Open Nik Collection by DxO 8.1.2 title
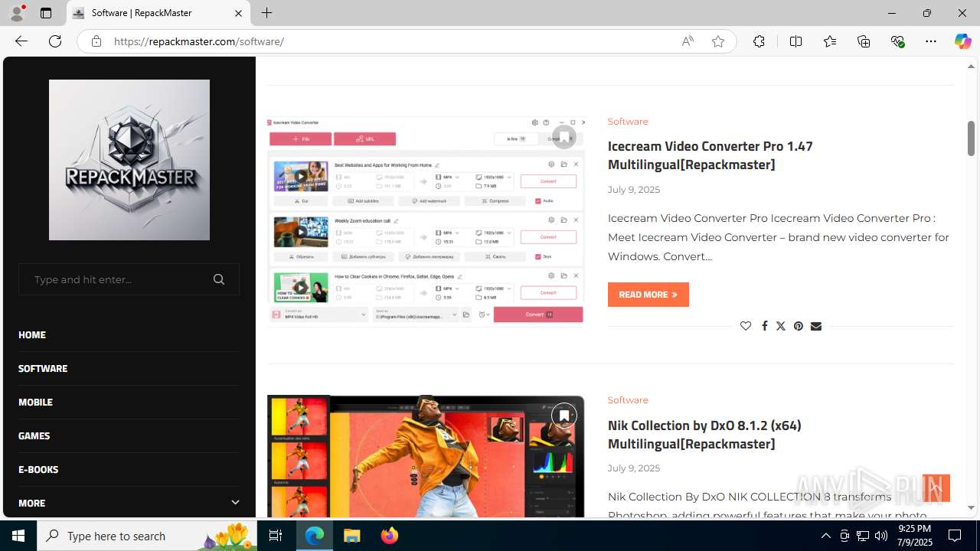This screenshot has width=980, height=551. click(x=704, y=434)
